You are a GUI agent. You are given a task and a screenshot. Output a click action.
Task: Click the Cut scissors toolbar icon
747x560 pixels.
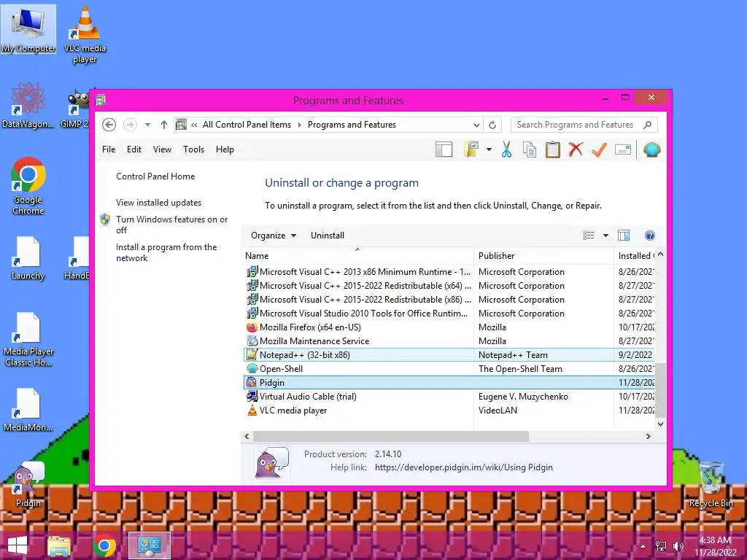point(506,149)
